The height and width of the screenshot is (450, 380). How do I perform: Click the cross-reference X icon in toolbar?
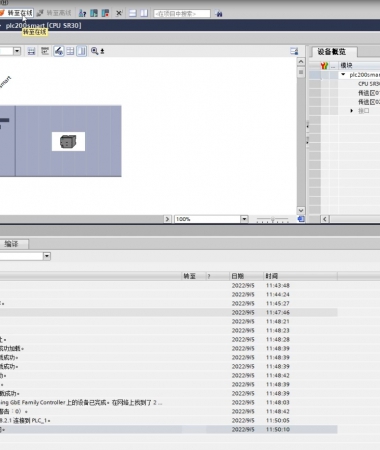pos(119,13)
